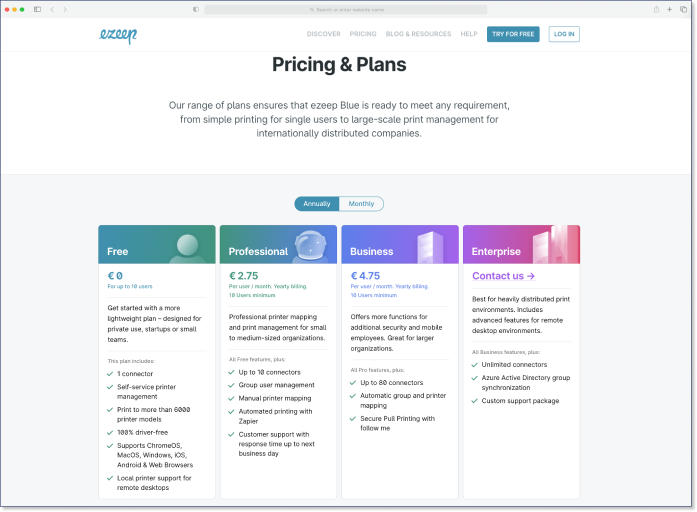Go forward with browser forward arrow
Viewport: 697px width, 512px height.
[65, 9]
